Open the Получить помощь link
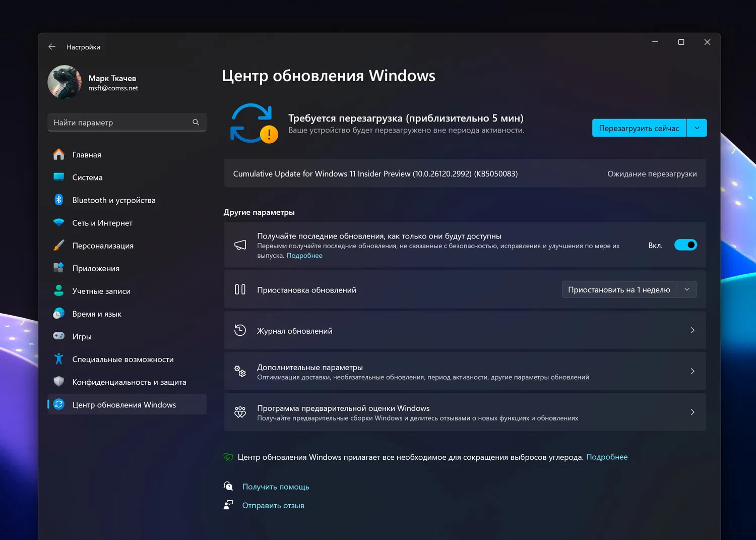This screenshot has width=756, height=540. [276, 487]
